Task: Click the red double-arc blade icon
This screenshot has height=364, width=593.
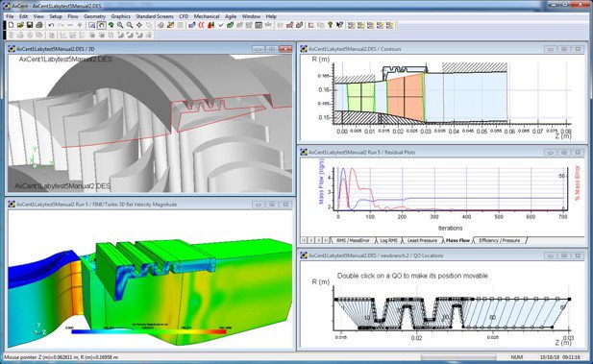Action: click(201, 25)
